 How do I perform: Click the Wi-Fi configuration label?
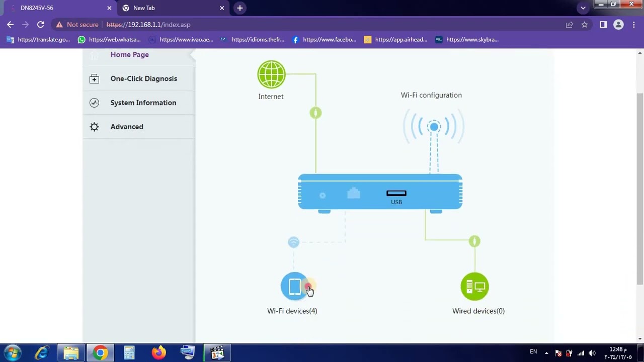point(431,95)
